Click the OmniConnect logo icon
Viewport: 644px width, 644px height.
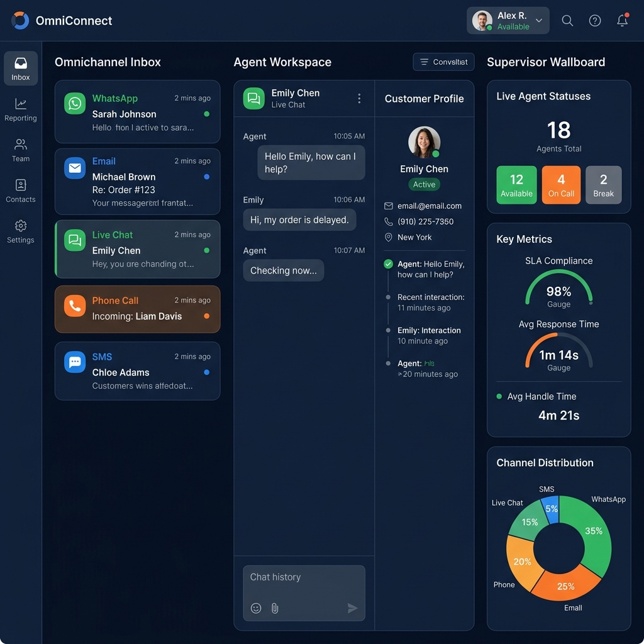coord(20,21)
